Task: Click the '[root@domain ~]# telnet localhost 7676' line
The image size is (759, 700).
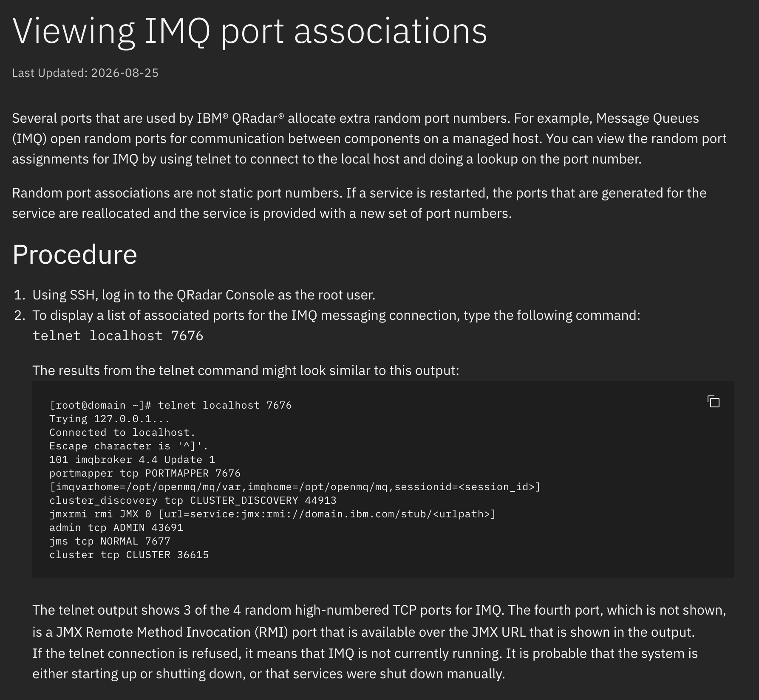Action: pyautogui.click(x=170, y=405)
